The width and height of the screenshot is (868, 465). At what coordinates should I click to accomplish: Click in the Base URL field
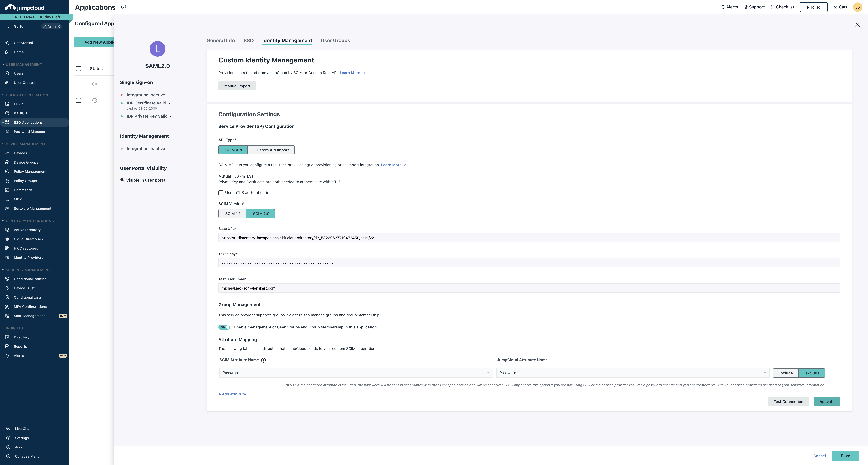pos(529,238)
